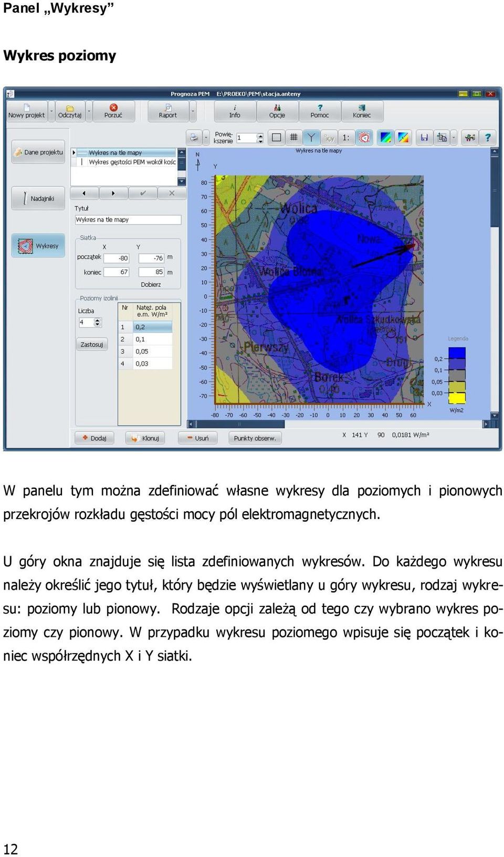The image size is (504, 857).
Task: Click the save (floppy disk) icon
Action: coord(424,138)
